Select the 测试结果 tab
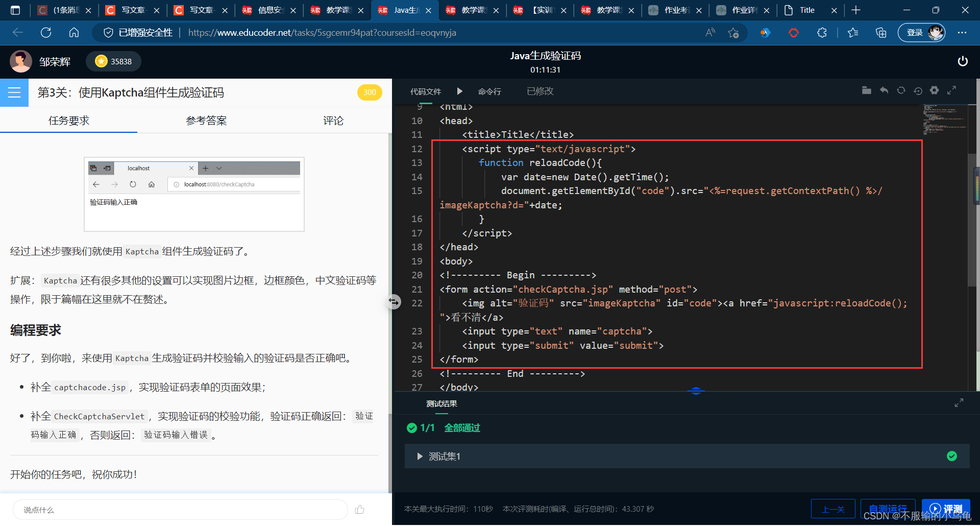The width and height of the screenshot is (980, 526). pyautogui.click(x=442, y=403)
